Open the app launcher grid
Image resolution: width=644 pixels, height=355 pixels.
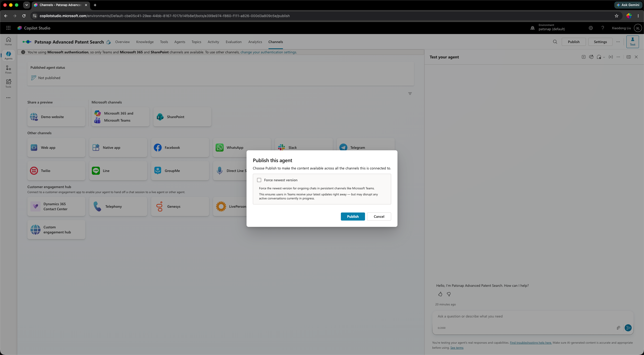pos(8,28)
